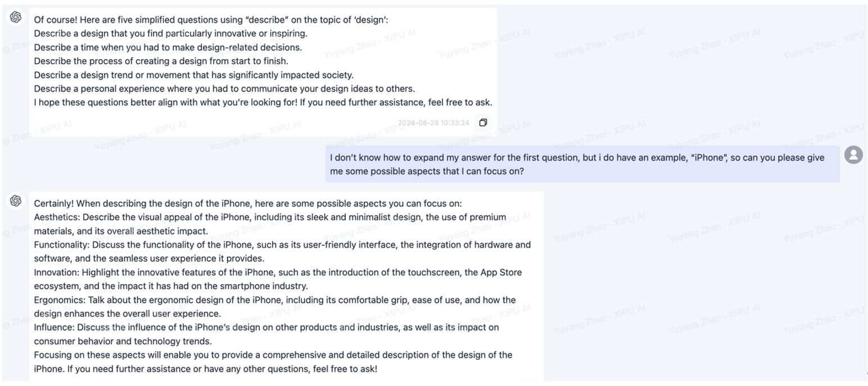This screenshot has width=868, height=386.
Task: Click the 'Functionality:' paragraph heading
Action: pos(62,245)
